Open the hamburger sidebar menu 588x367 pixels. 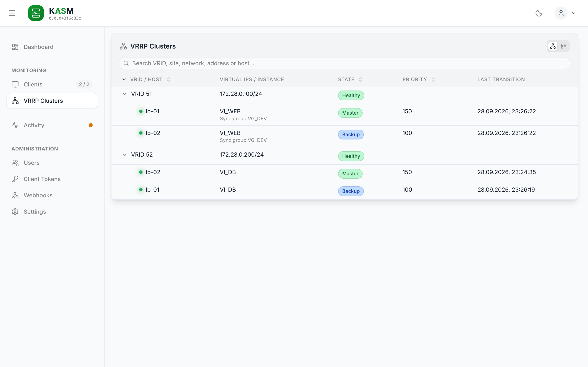click(12, 13)
